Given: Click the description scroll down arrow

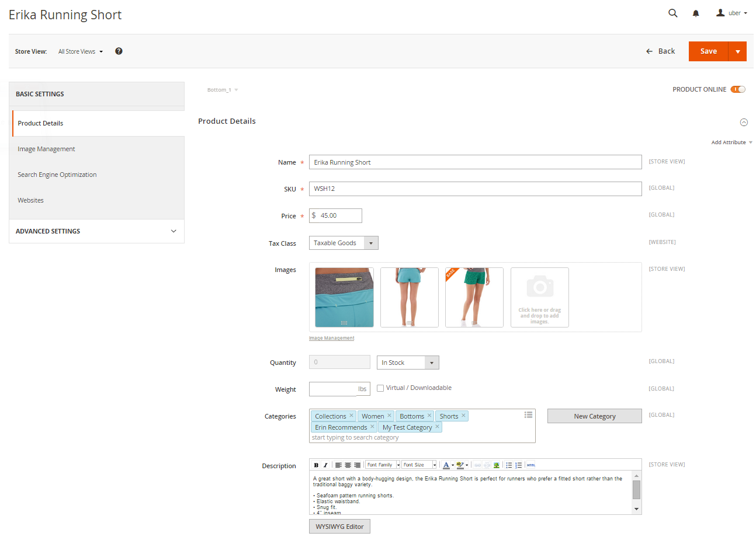Looking at the screenshot, I should [636, 509].
